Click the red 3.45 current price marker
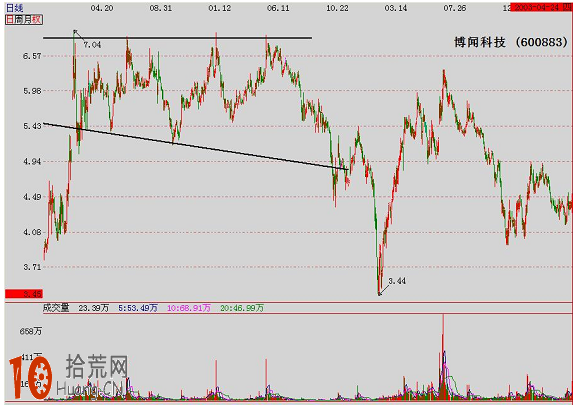This screenshot has height=406, width=575. click(x=24, y=294)
